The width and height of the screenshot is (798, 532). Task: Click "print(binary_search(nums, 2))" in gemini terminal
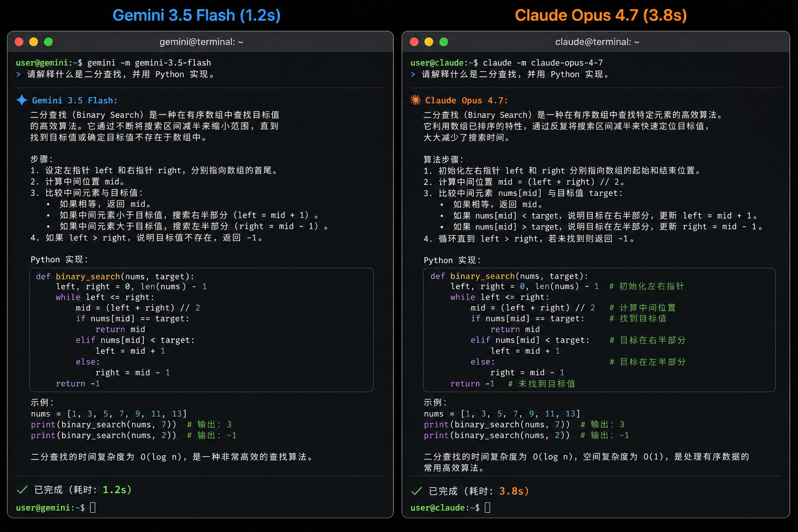(x=103, y=435)
